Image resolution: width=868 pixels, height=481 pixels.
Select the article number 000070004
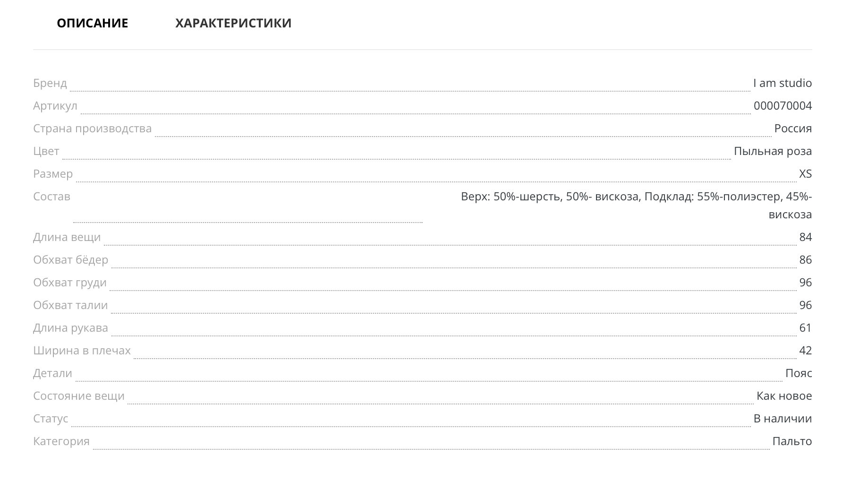tap(783, 106)
